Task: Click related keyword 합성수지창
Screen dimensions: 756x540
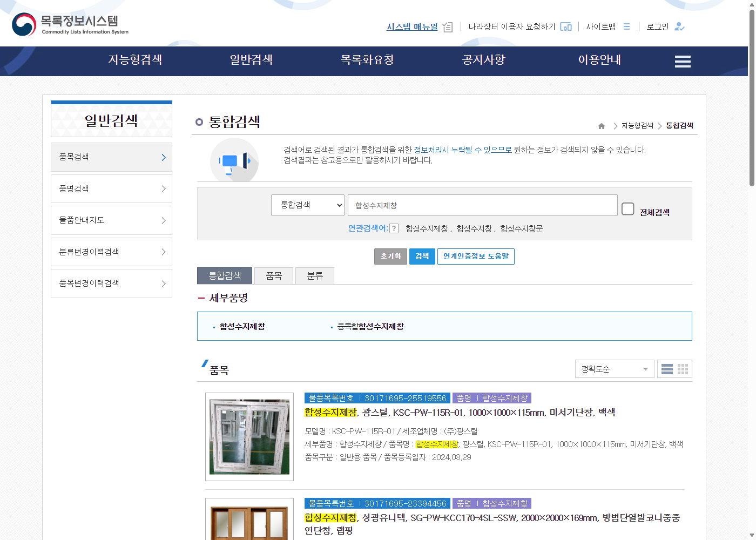Action: click(x=474, y=228)
